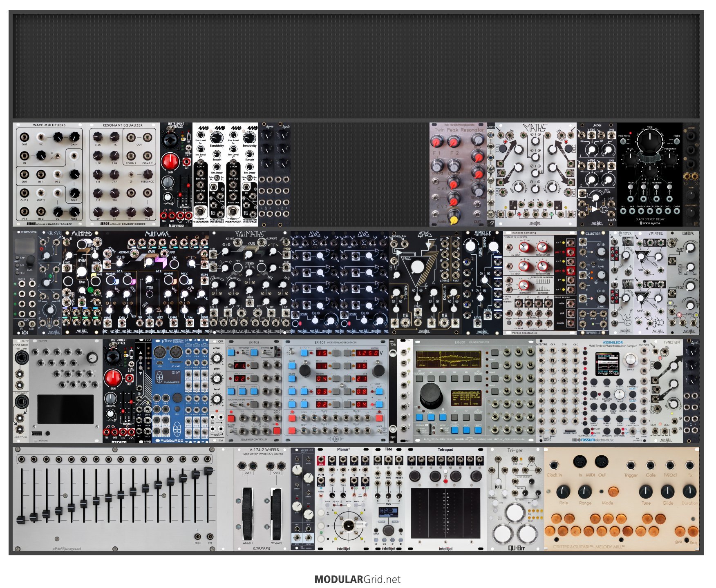The image size is (716, 588).
Task: Open the MODULARGrid.net link
Action: click(358, 579)
